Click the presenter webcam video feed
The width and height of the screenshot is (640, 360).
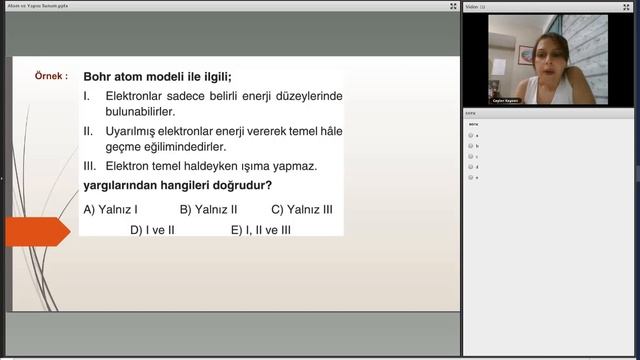tap(548, 60)
